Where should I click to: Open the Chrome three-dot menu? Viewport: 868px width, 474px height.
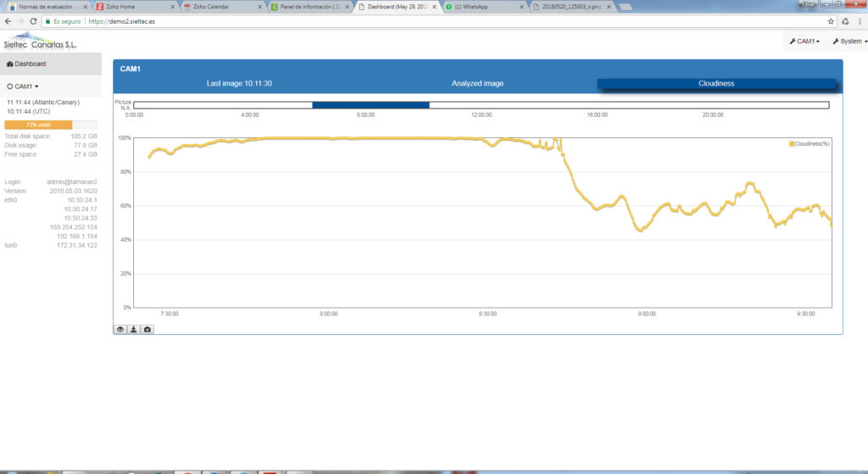click(x=860, y=21)
